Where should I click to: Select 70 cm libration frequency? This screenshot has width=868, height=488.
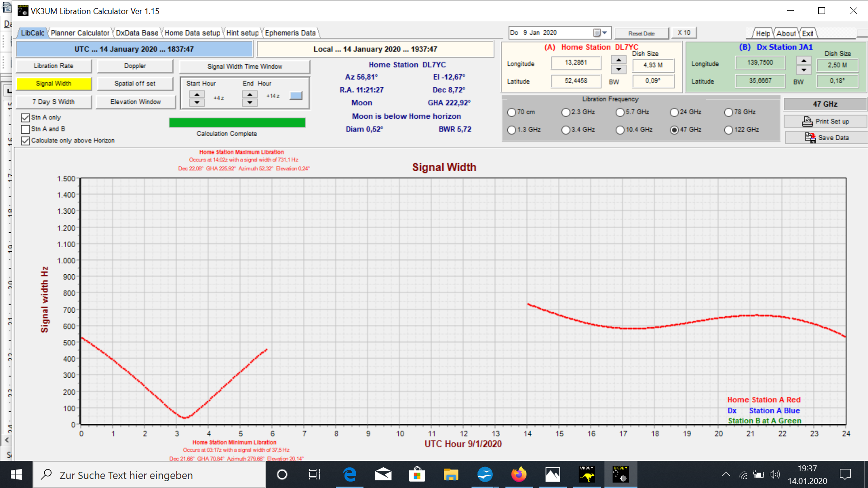pyautogui.click(x=511, y=113)
